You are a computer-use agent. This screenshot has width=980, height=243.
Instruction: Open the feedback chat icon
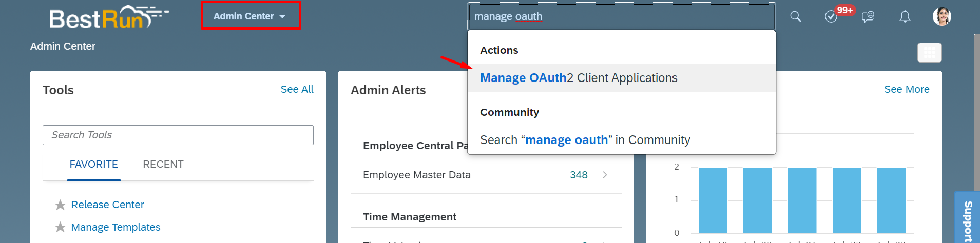pos(868,16)
